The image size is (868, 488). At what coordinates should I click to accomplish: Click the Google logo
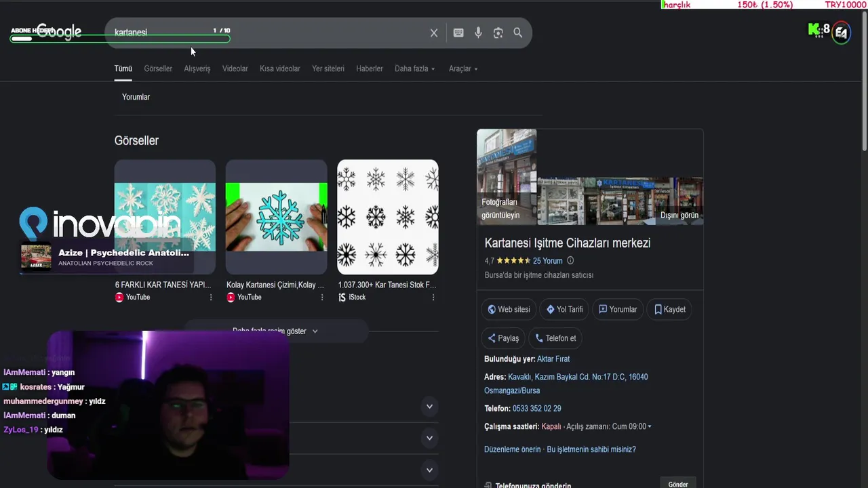pos(59,32)
